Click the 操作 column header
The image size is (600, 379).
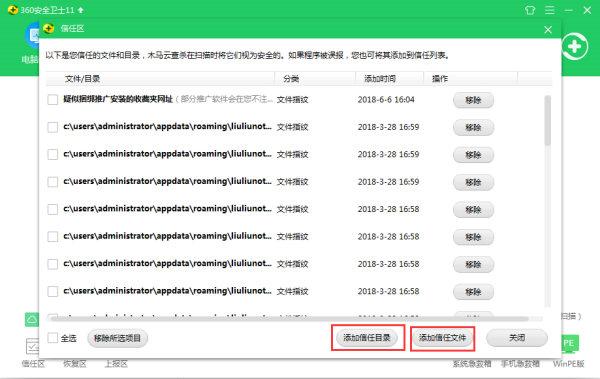471,79
